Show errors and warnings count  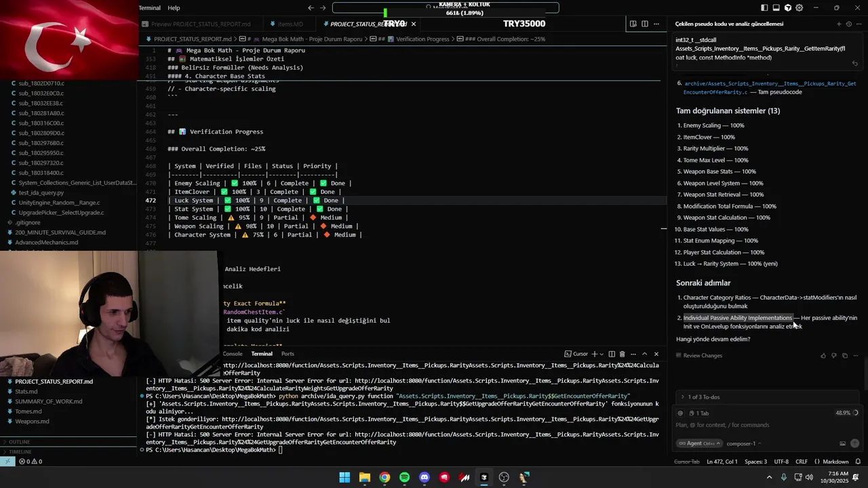[x=31, y=462]
